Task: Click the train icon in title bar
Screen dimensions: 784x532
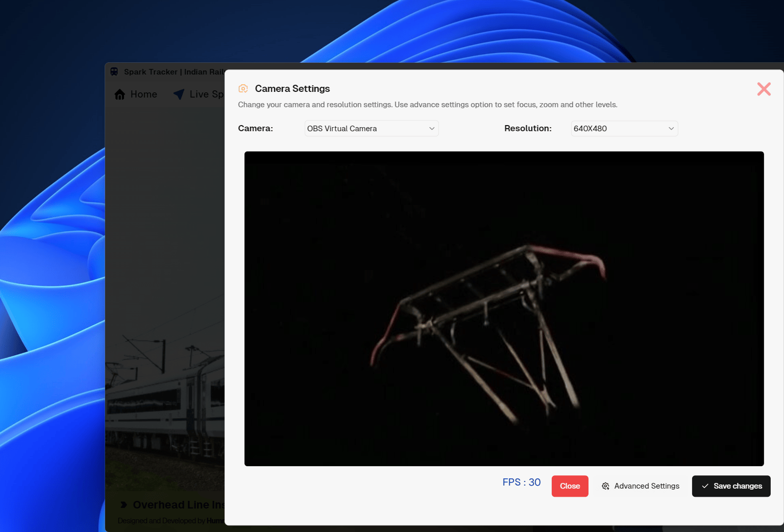Action: pos(114,72)
